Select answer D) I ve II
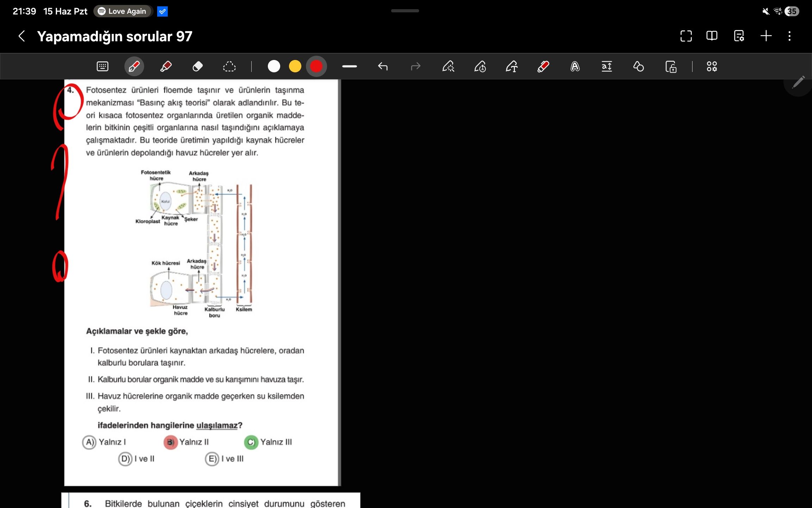Viewport: 812px width, 508px height. (x=136, y=459)
